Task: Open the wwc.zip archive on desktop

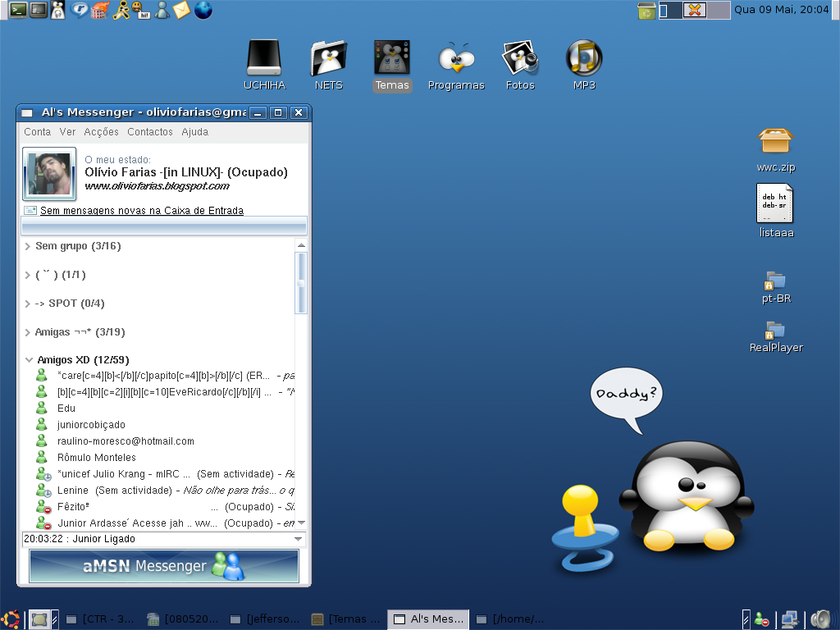Action: coord(776,150)
